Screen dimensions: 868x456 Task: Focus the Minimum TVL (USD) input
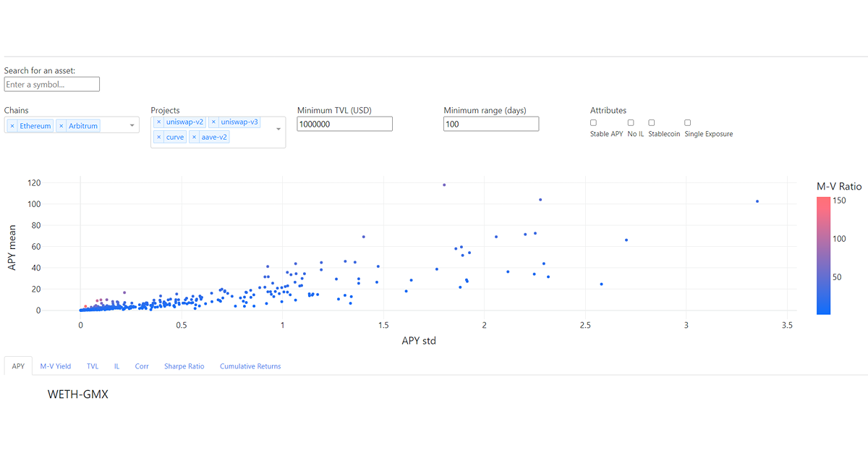tap(344, 124)
